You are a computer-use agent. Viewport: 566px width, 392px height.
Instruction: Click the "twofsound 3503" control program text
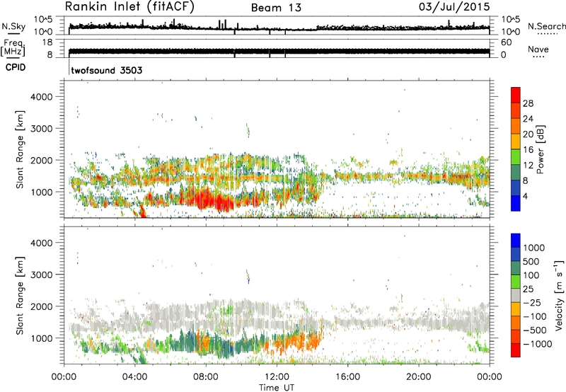pos(107,70)
